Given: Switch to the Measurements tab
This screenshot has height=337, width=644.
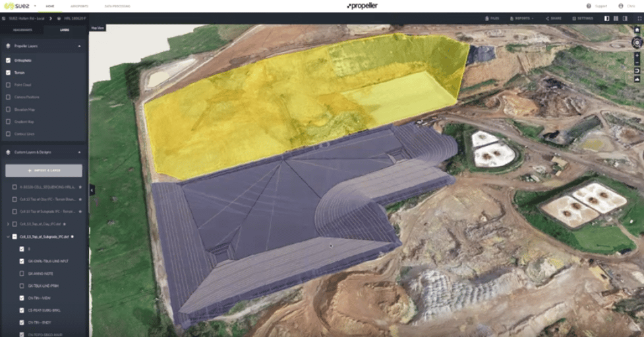Looking at the screenshot, I should pos(22,30).
